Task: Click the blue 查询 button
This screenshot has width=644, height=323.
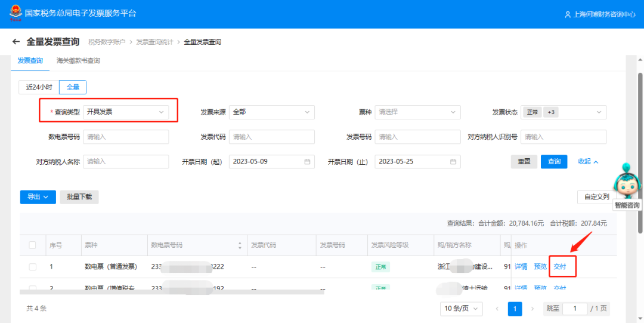Action: [554, 162]
